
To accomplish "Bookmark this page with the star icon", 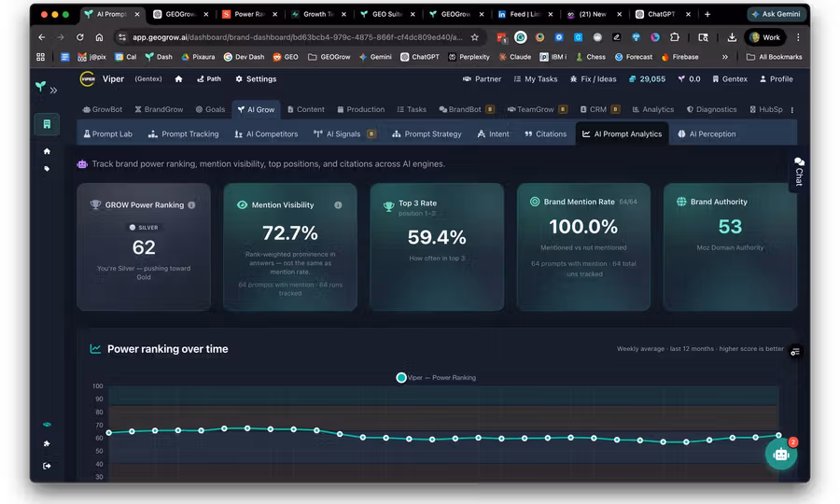I will tap(475, 37).
